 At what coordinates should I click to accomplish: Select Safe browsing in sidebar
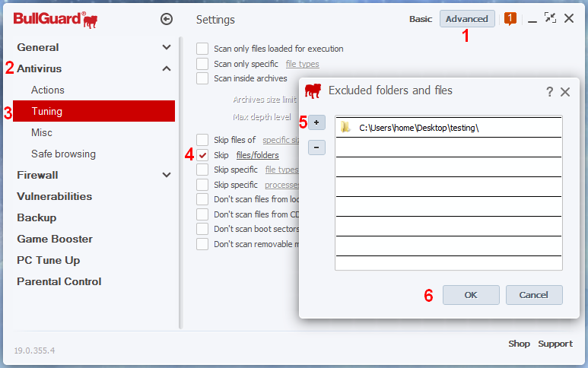click(x=63, y=154)
